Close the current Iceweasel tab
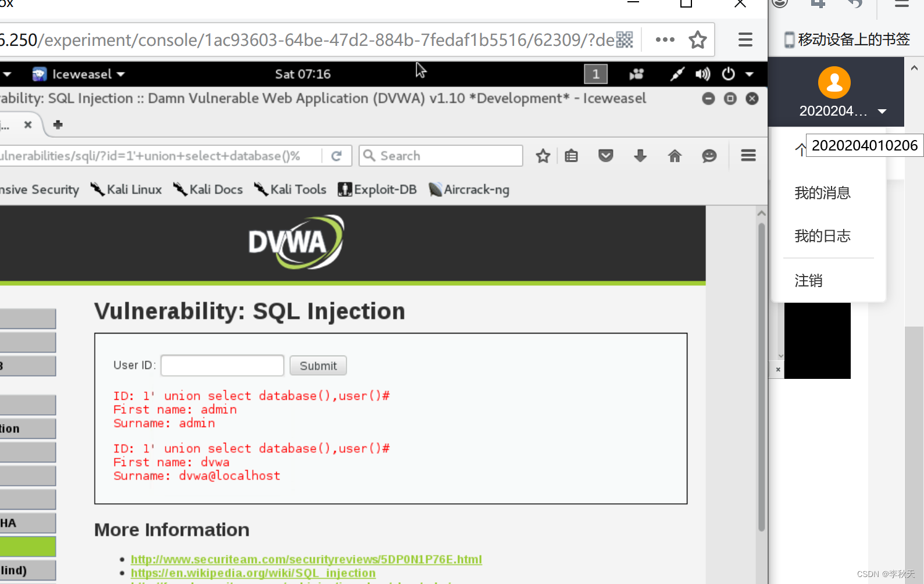The height and width of the screenshot is (584, 924). coord(27,124)
